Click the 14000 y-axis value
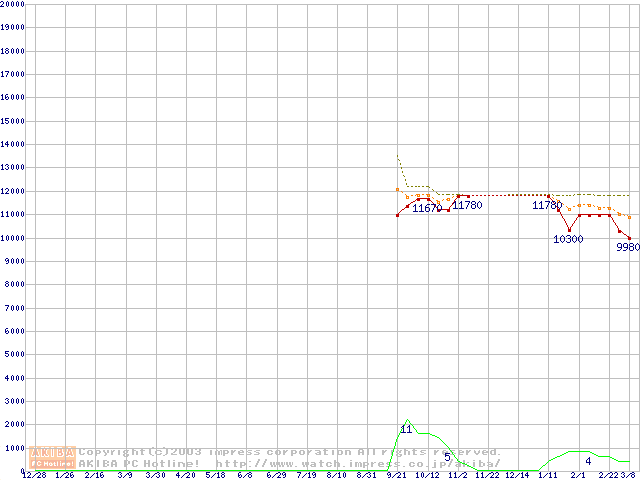The height and width of the screenshot is (480, 640). (x=12, y=144)
